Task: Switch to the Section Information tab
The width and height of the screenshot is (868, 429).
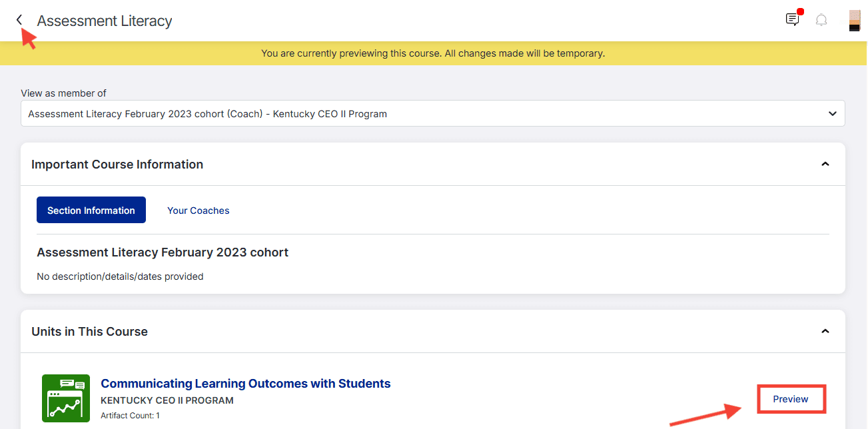Action: click(x=91, y=210)
